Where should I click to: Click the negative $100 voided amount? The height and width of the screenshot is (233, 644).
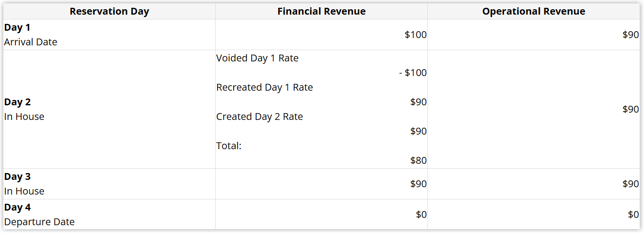[x=412, y=73]
